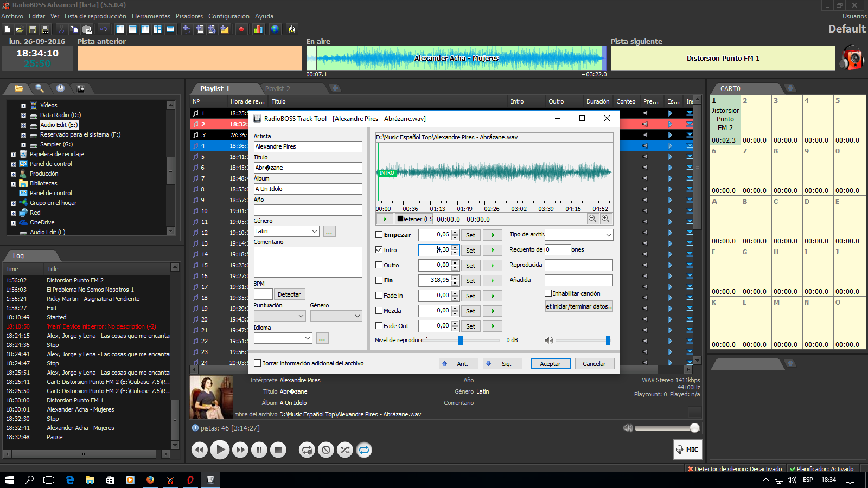The height and width of the screenshot is (488, 868).
Task: Click the red record button in toolbar
Action: point(241,29)
